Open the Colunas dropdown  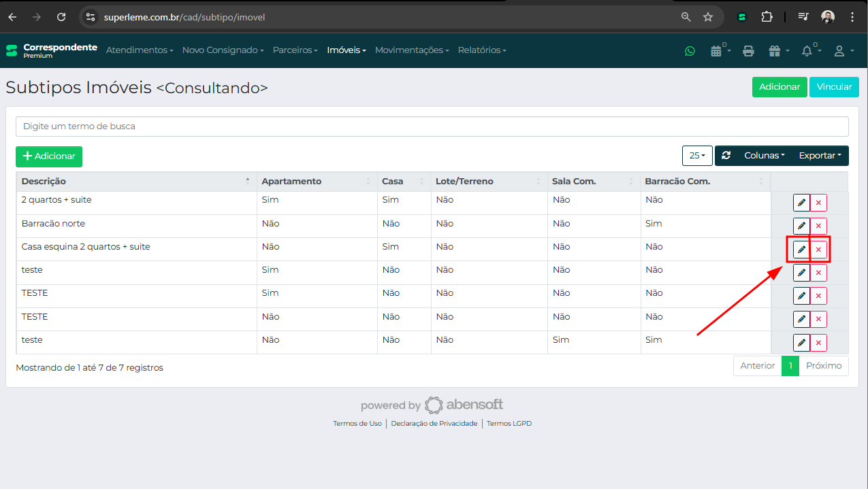(764, 156)
